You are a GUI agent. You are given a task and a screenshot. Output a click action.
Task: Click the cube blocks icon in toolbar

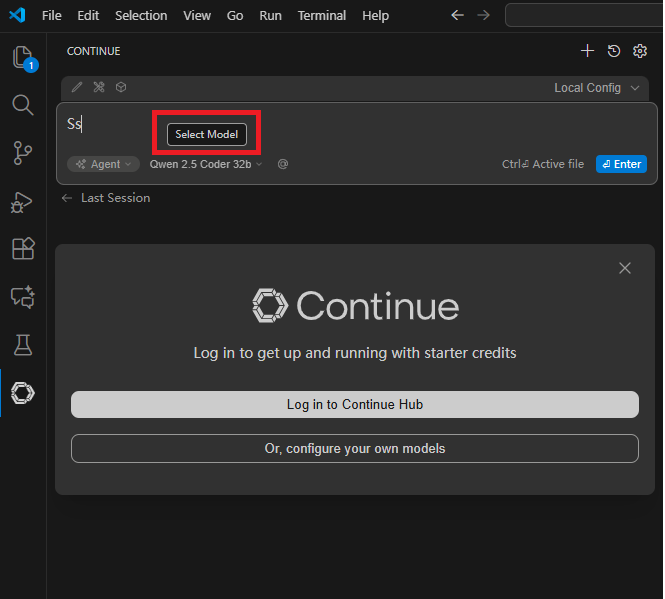pos(121,87)
